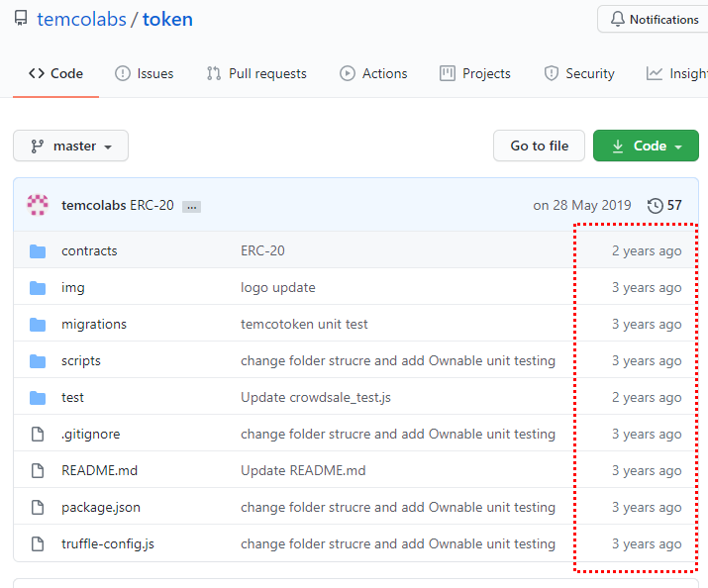Expand commit details ellipsis button
This screenshot has width=708, height=588.
(x=191, y=207)
